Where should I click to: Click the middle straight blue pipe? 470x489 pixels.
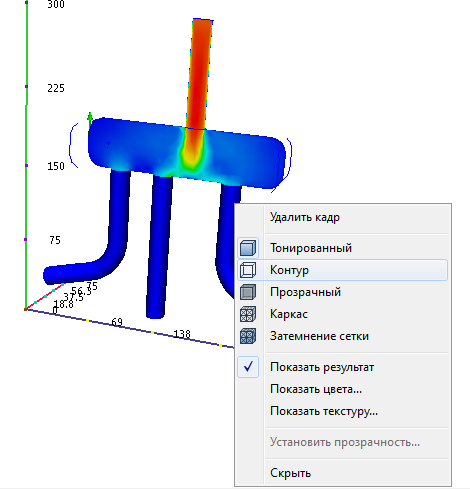pos(159,247)
